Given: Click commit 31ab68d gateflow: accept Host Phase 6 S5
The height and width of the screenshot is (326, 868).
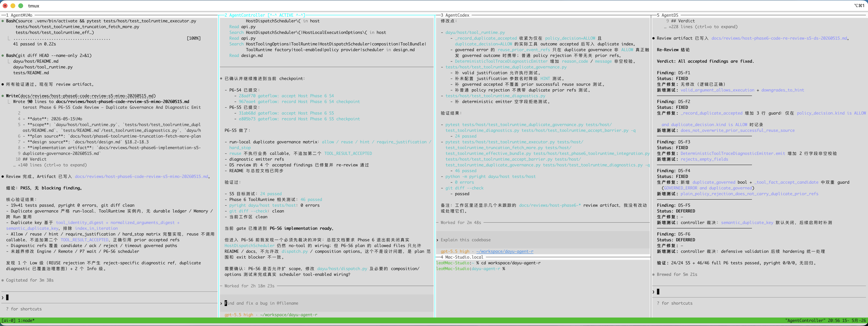Looking at the screenshot, I should pyautogui.click(x=286, y=113).
